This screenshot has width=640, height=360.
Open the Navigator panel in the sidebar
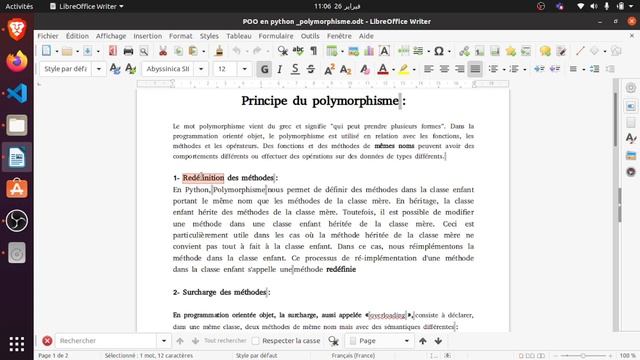point(631,172)
